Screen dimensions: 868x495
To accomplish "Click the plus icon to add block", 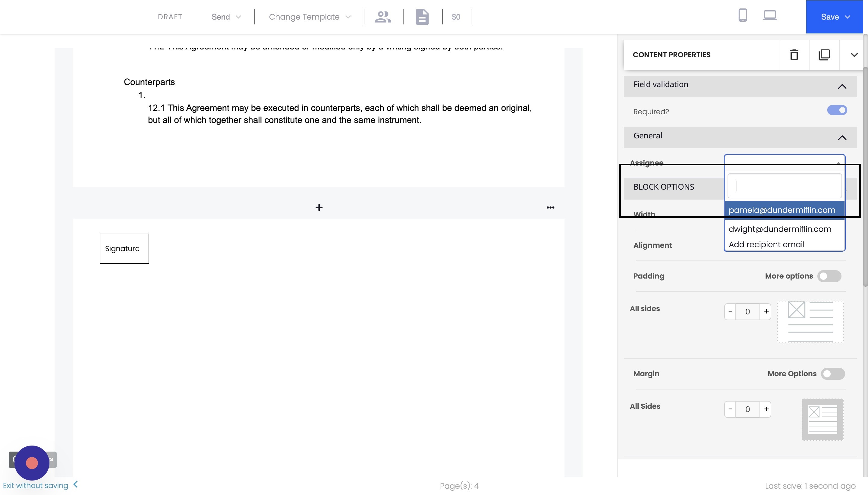I will (x=319, y=207).
